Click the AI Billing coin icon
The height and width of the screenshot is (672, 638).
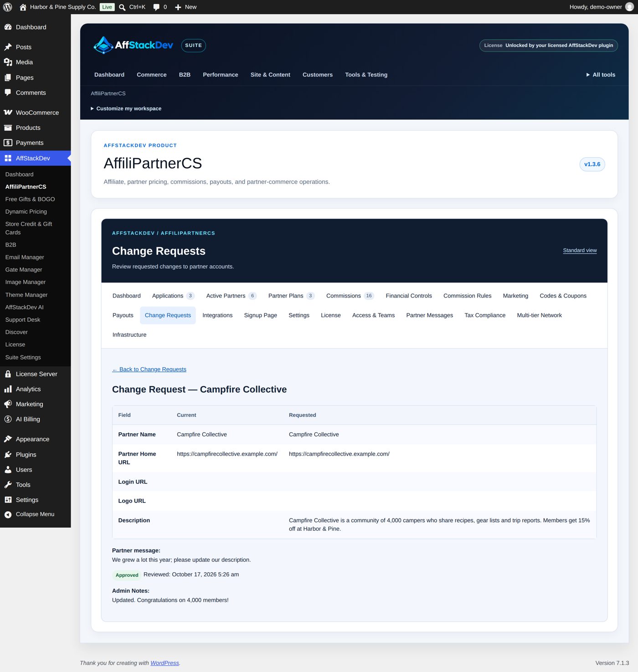click(8, 419)
